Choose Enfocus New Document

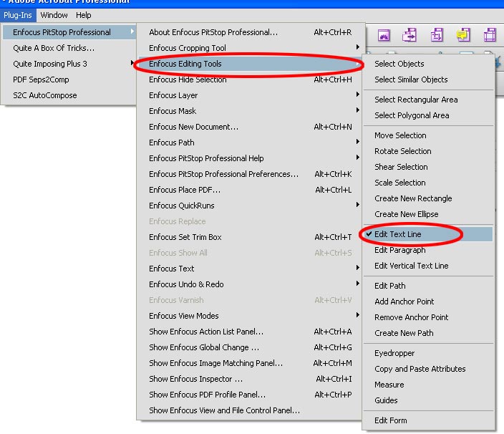point(251,127)
